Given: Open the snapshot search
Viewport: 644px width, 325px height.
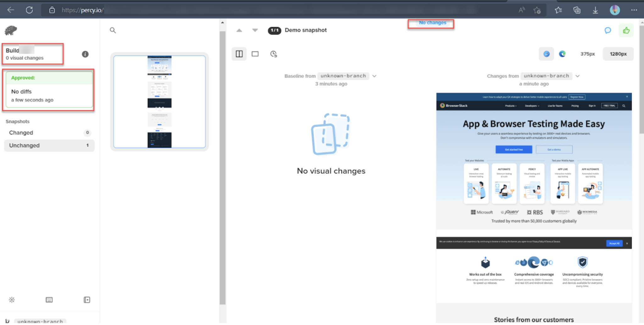Looking at the screenshot, I should tap(113, 30).
